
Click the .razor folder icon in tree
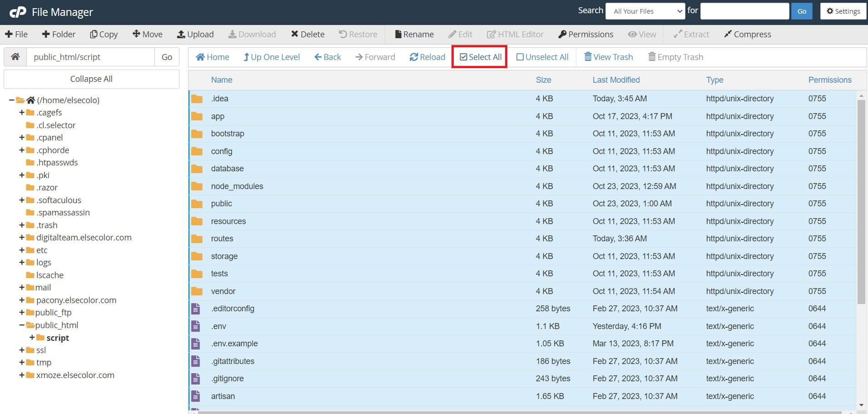[30, 188]
